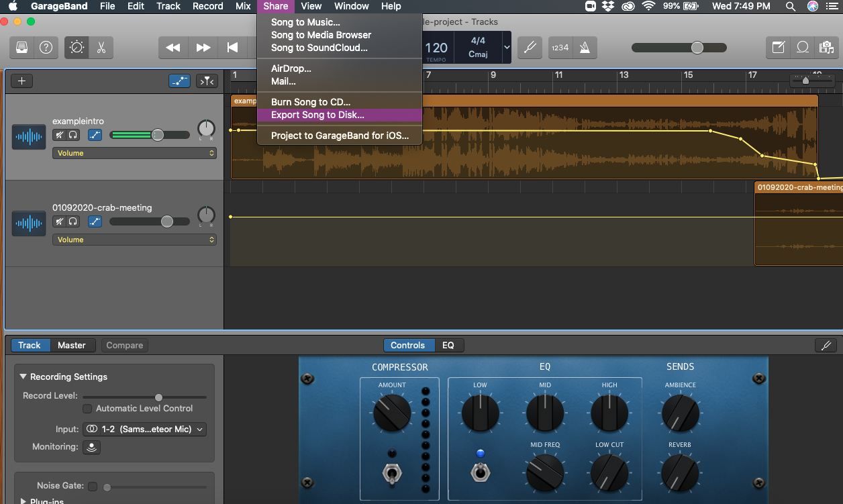
Task: Select the 01092020-crab-meeting track waveform icon
Action: [29, 223]
